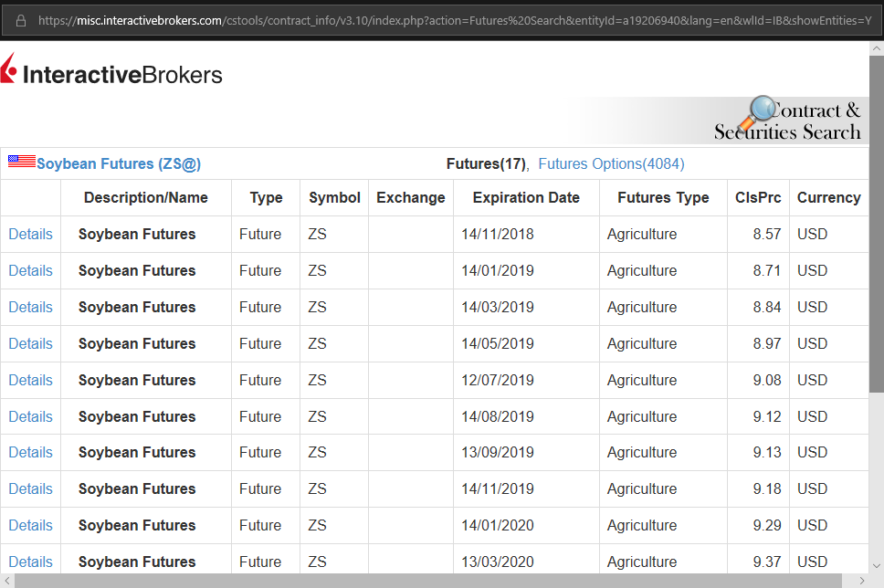
Task: Click the Expiration Date column header
Action: coord(526,197)
